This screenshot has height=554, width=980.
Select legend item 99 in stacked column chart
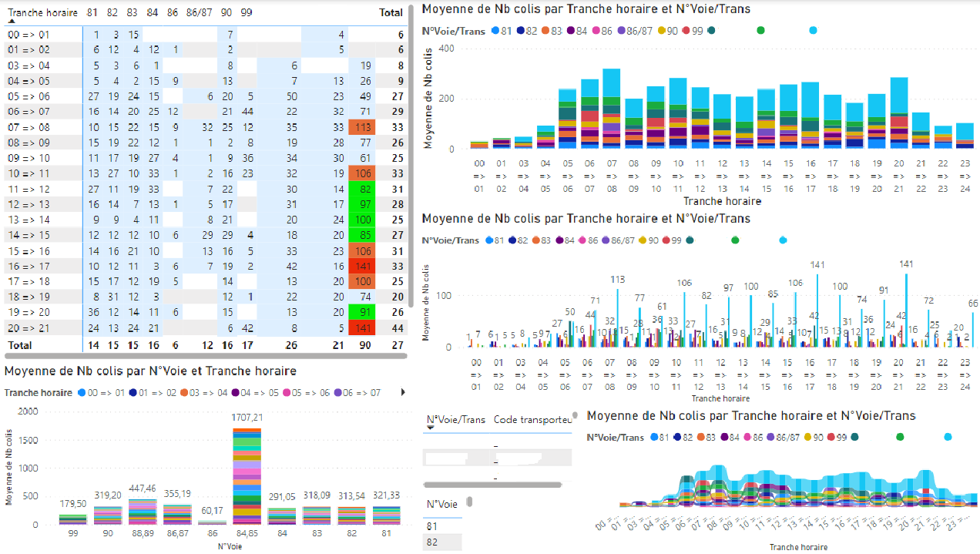pyautogui.click(x=692, y=31)
